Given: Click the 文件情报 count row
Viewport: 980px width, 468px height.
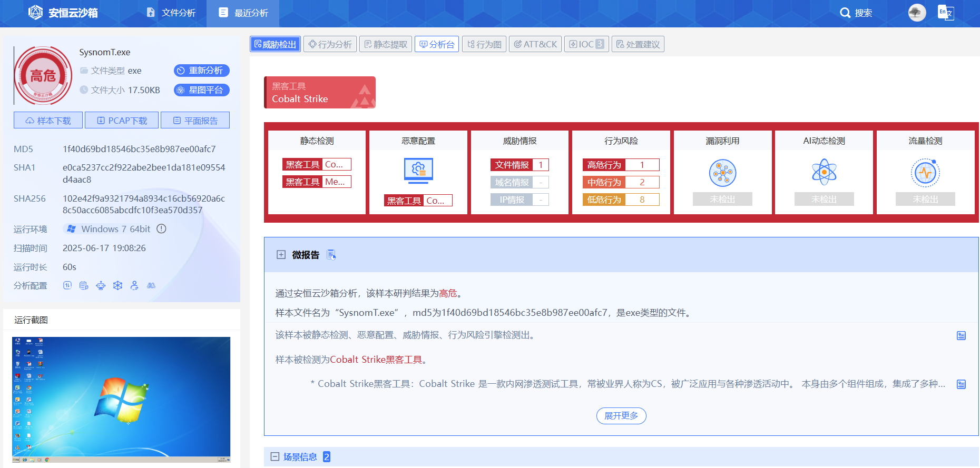Looking at the screenshot, I should pyautogui.click(x=520, y=165).
